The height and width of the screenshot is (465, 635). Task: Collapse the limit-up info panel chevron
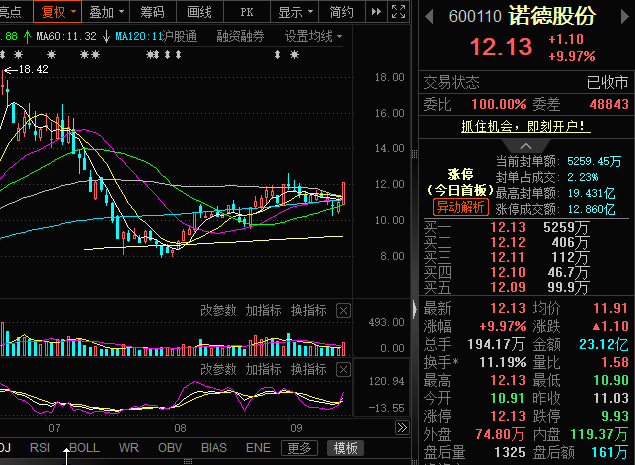coord(526,146)
